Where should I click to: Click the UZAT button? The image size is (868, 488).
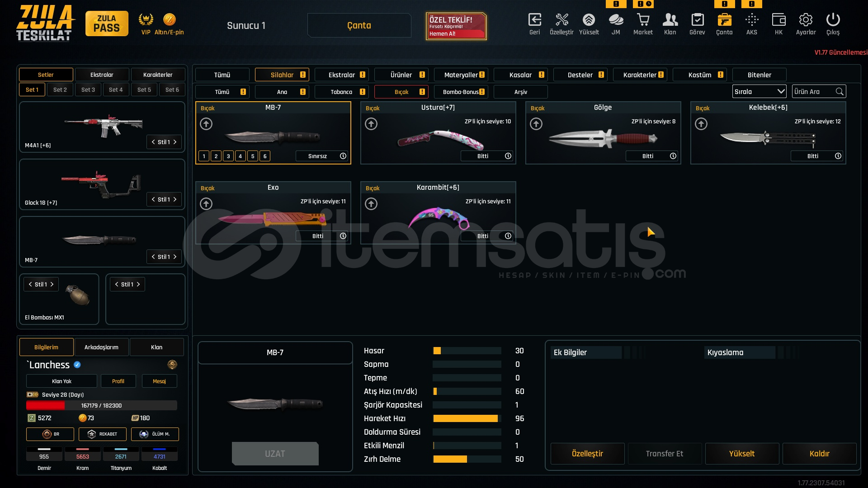(275, 454)
